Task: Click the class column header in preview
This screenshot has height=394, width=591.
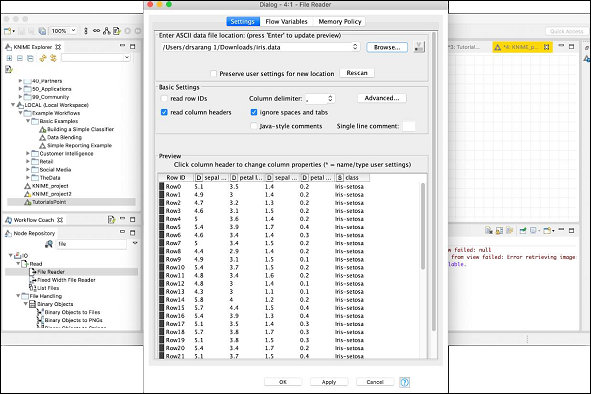Action: pyautogui.click(x=352, y=178)
